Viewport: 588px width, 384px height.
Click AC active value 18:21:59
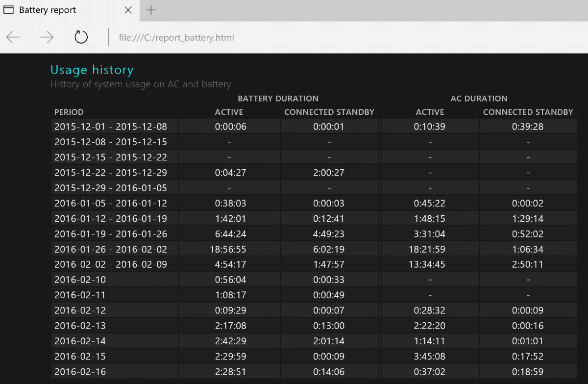427,249
